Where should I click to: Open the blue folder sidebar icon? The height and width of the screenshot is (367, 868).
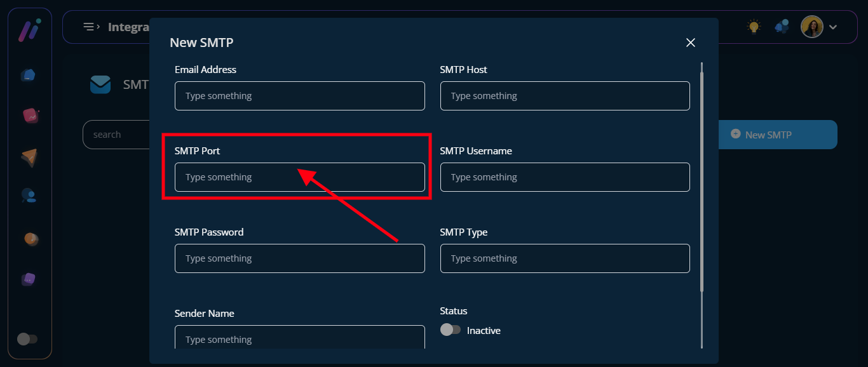[28, 75]
